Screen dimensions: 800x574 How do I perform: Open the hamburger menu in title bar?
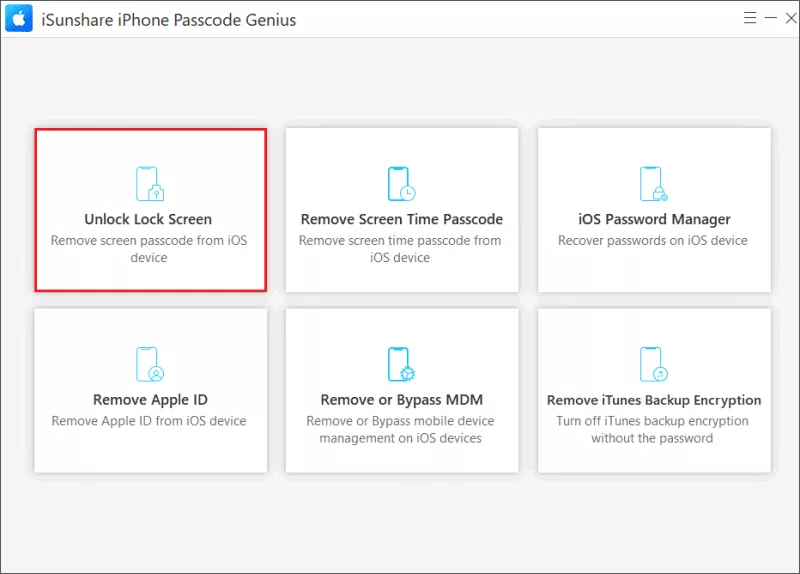point(749,18)
